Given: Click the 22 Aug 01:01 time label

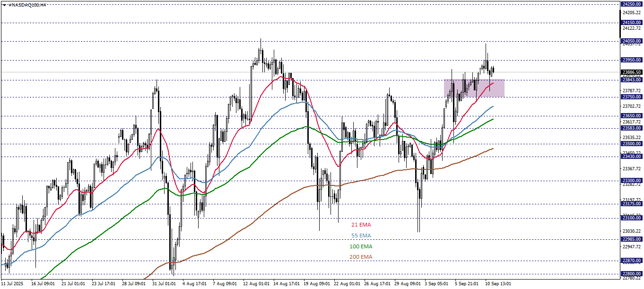Looking at the screenshot, I should pyautogui.click(x=347, y=284).
